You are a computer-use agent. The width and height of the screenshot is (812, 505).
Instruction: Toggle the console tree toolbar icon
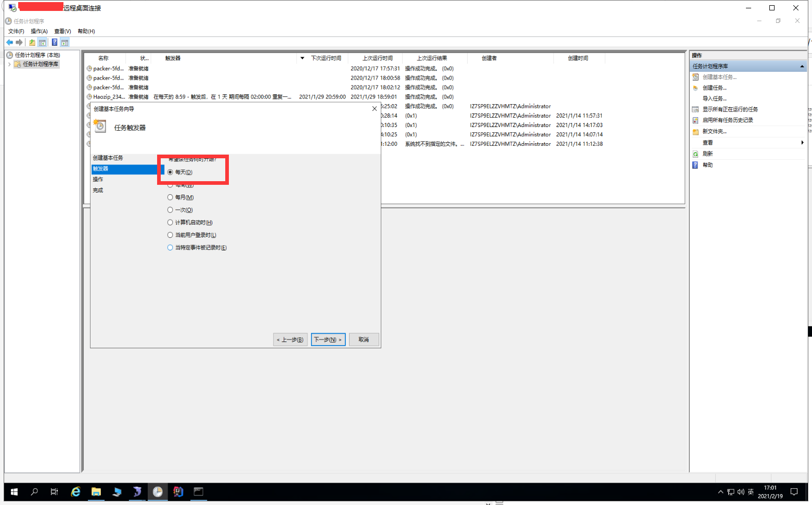coord(42,42)
